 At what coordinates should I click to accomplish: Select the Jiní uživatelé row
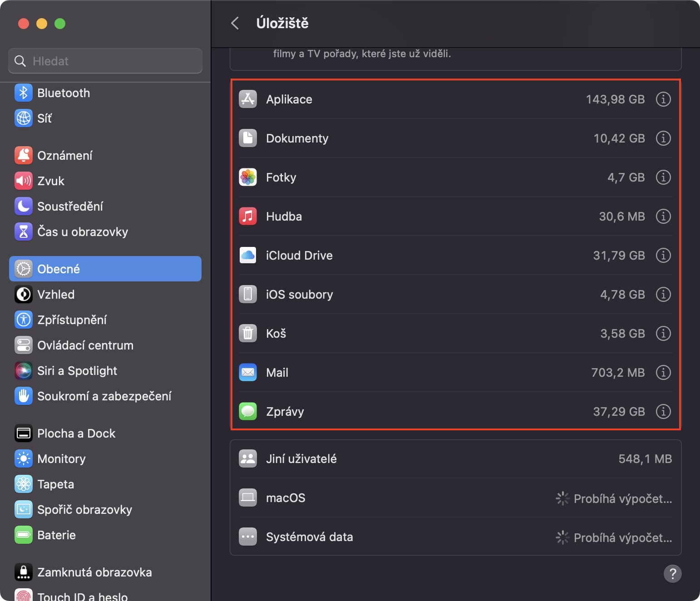[455, 459]
